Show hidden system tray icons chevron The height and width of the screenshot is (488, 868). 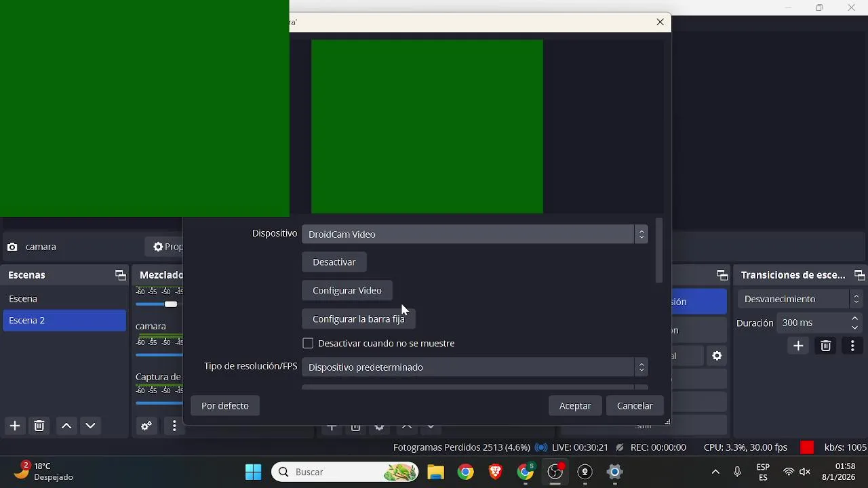point(715,472)
